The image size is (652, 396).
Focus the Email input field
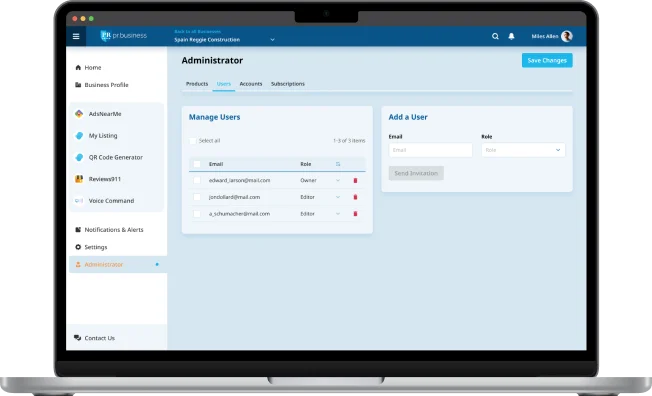click(x=430, y=150)
